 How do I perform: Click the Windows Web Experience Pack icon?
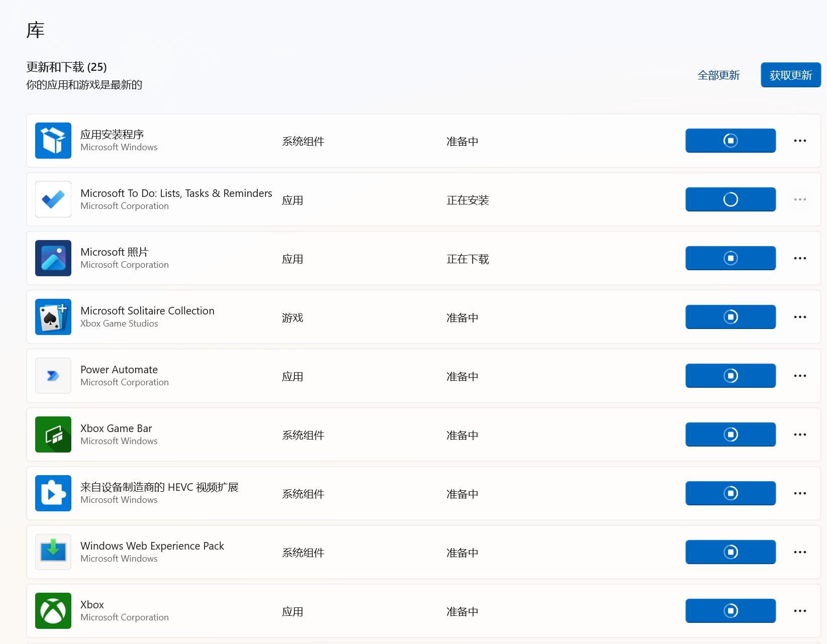pyautogui.click(x=53, y=552)
